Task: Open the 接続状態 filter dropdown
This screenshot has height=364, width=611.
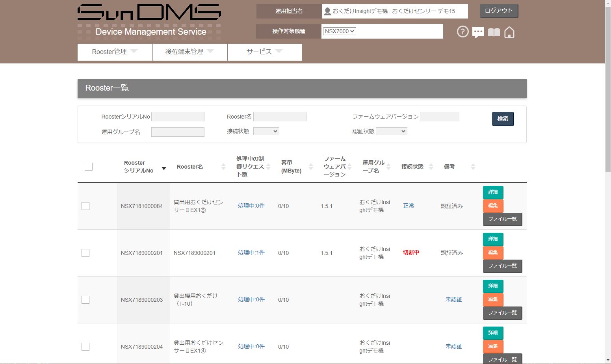Action: click(266, 131)
